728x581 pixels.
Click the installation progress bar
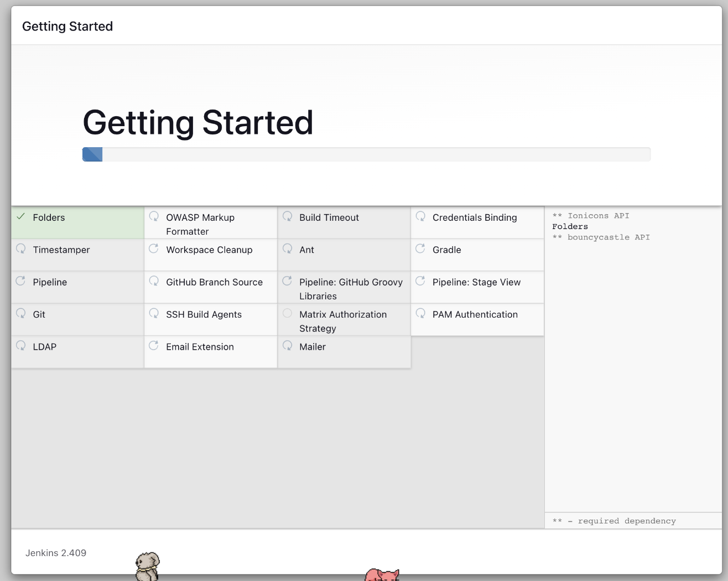click(366, 154)
